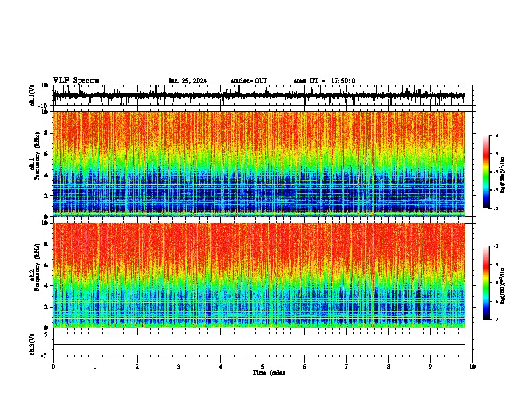Click the 'ch.3(V)' axis label
Viewport: 532px width, 411px height.
tap(32, 345)
